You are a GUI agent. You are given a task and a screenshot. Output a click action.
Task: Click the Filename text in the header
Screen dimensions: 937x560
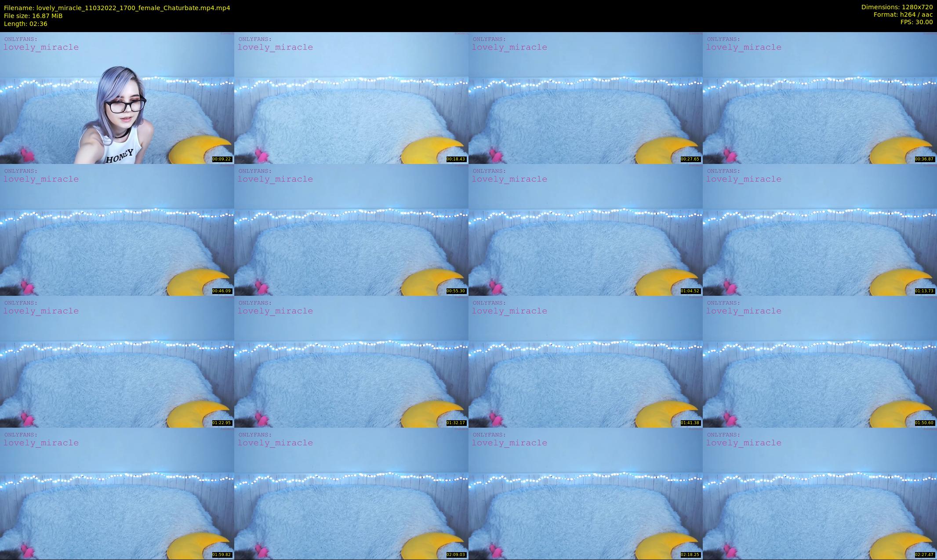tap(117, 8)
